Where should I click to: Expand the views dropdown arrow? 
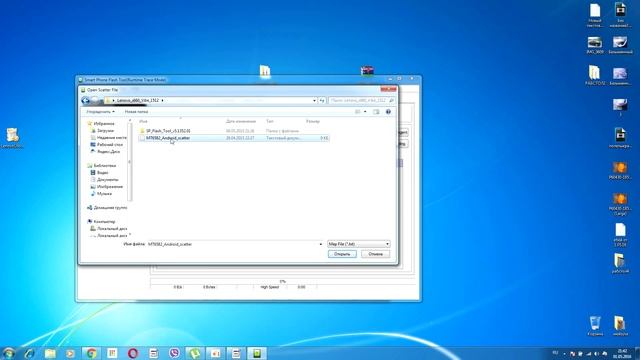[365, 111]
